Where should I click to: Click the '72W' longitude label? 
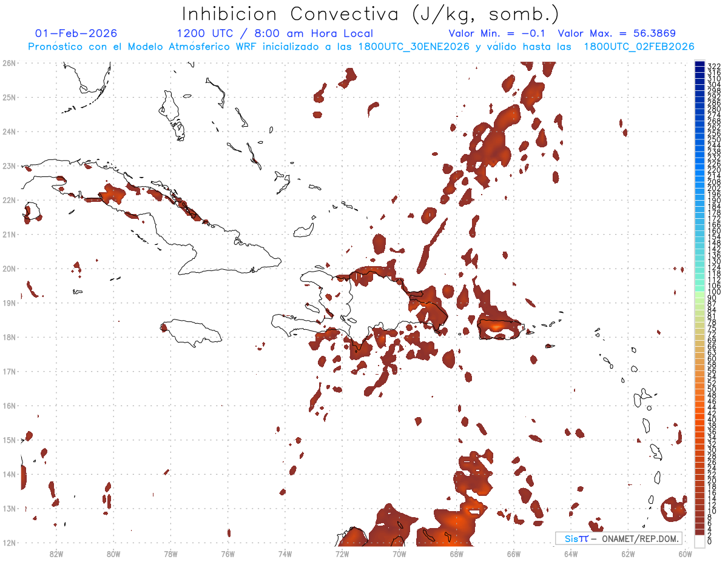[342, 554]
